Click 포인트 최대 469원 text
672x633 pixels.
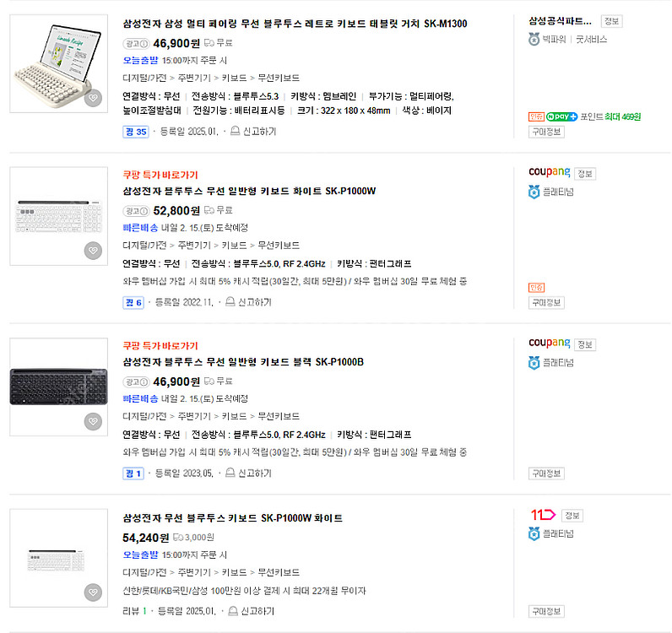click(610, 116)
